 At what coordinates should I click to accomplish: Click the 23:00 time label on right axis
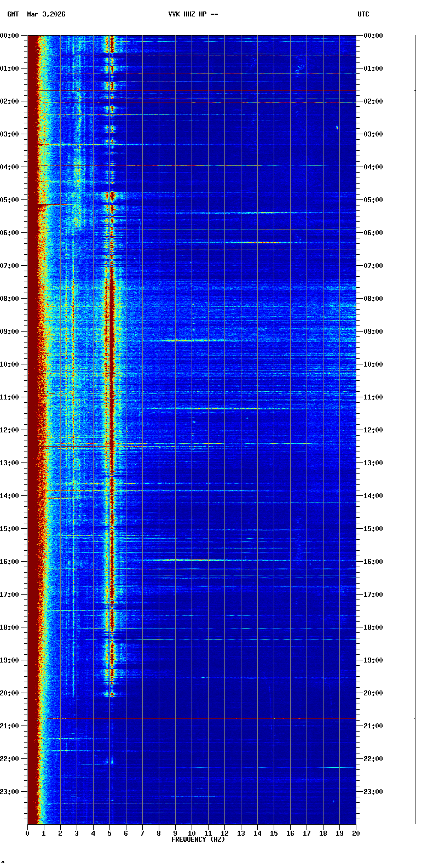(373, 792)
